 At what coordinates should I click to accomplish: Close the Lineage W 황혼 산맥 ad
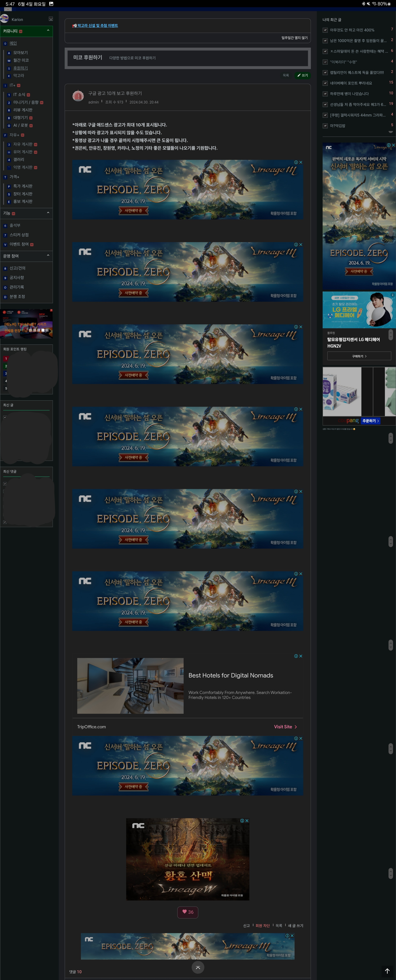pyautogui.click(x=247, y=821)
